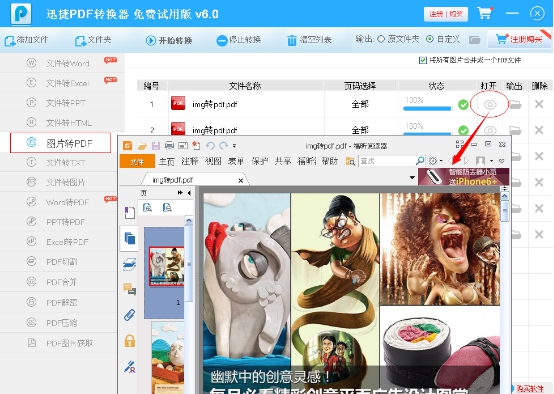Open the 表单 ribbon tab

pos(236,161)
